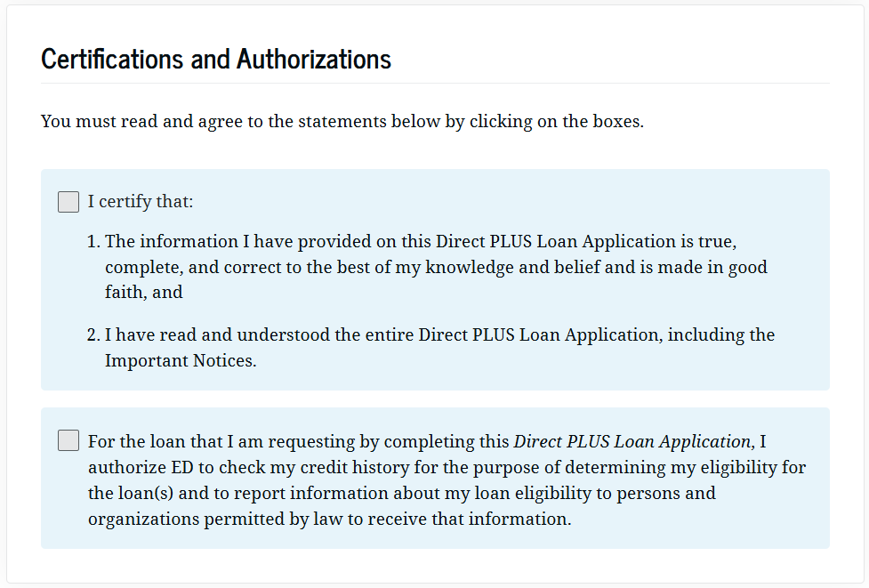Click the list number "2." marker

(94, 335)
